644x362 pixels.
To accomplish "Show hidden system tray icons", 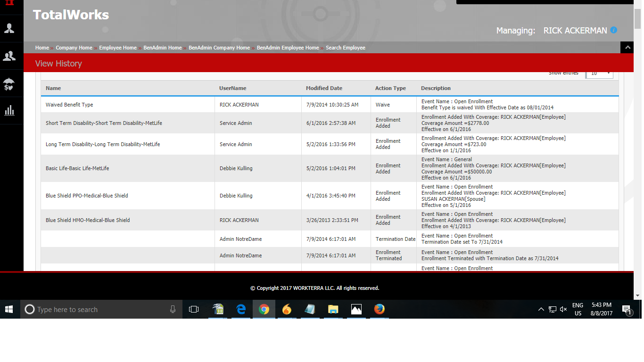I will 541,309.
